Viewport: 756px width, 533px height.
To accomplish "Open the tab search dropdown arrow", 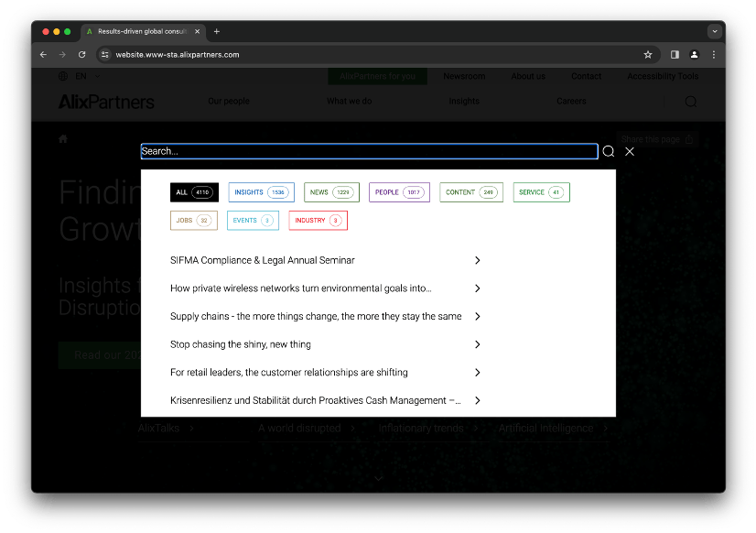I will coord(715,31).
